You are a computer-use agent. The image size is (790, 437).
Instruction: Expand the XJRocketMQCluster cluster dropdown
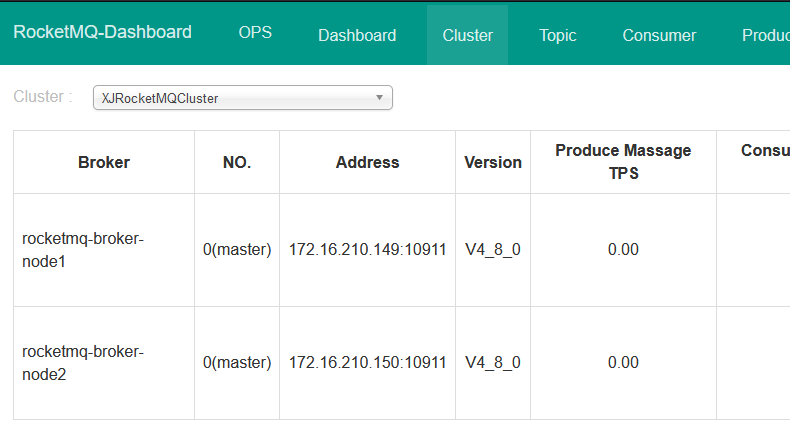[243, 98]
